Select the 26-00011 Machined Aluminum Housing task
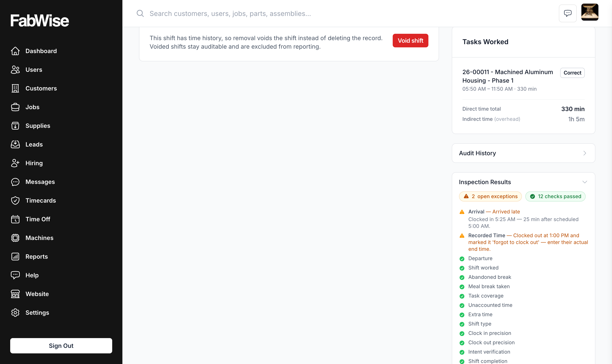This screenshot has width=612, height=364. click(507, 76)
